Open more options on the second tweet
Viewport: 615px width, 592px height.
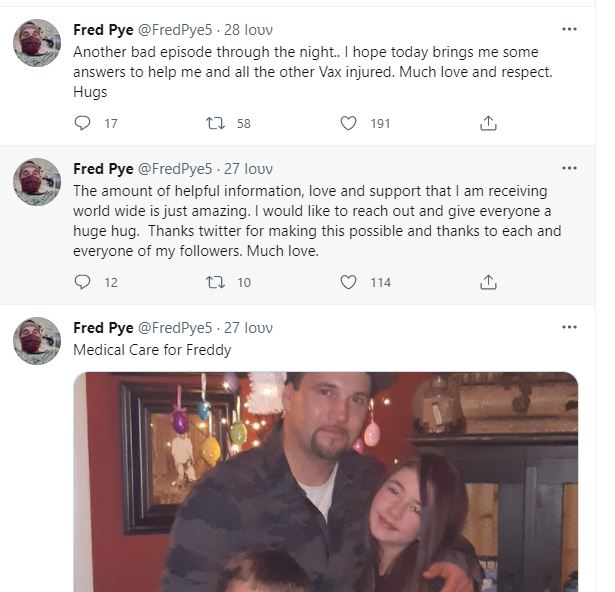point(569,168)
